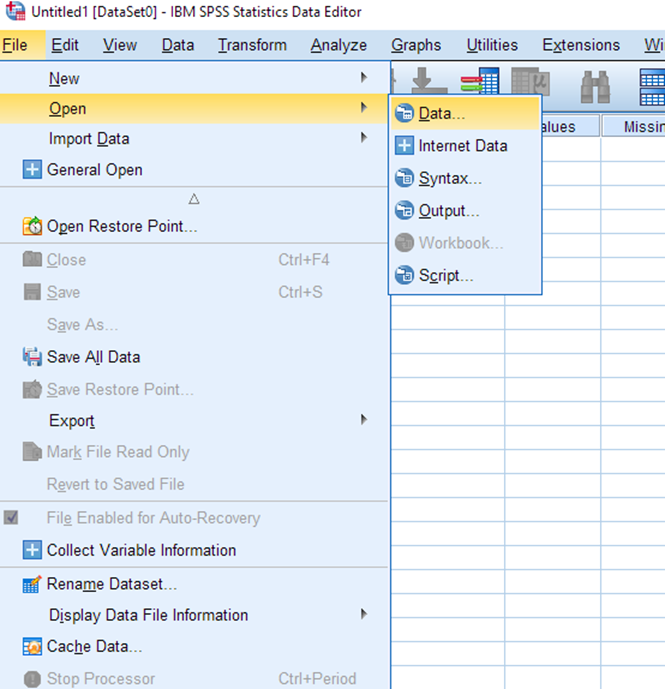Screen dimensions: 665x689
Task: Expand Display Data File Information submenu arrow
Action: (363, 614)
